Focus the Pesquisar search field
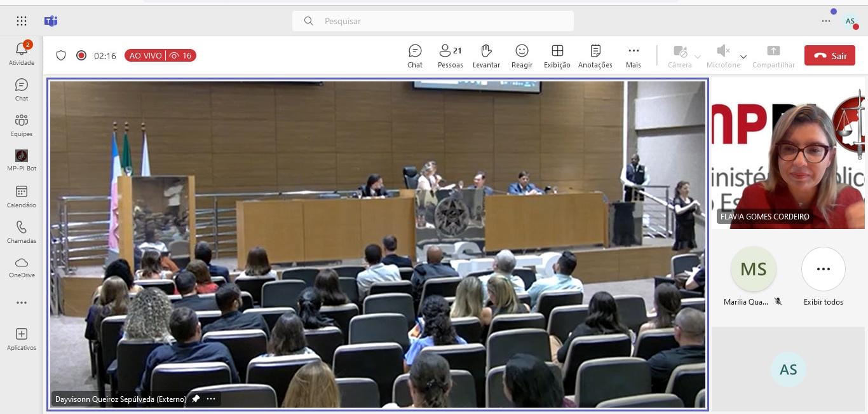Viewport: 868px width, 414px height. (x=433, y=21)
